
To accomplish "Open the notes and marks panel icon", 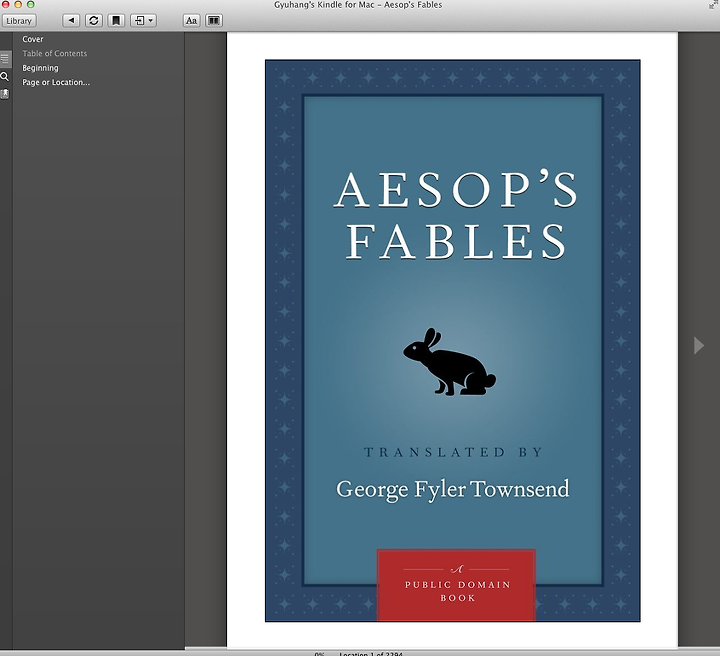I will [5, 94].
